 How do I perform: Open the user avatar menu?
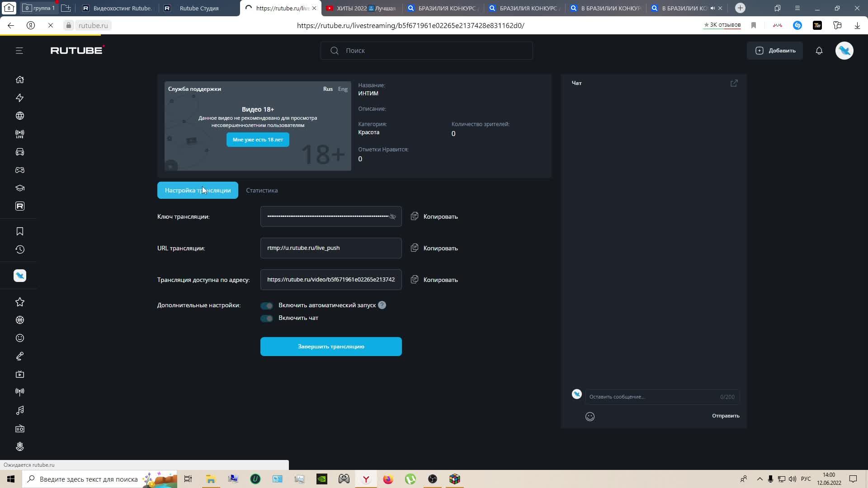click(844, 51)
